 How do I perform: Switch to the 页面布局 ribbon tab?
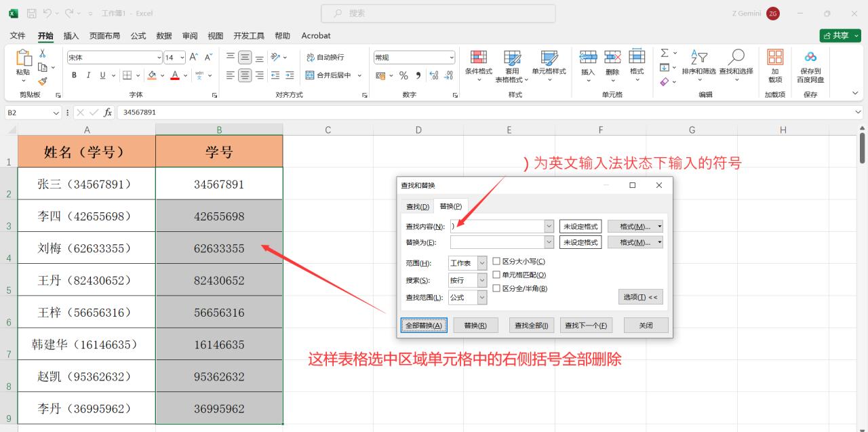click(x=104, y=35)
